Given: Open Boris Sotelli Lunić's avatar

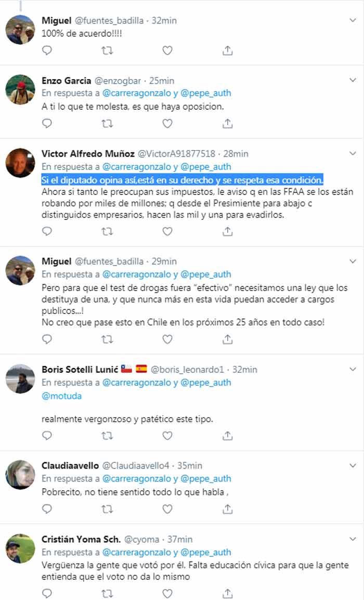Looking at the screenshot, I should point(20,379).
